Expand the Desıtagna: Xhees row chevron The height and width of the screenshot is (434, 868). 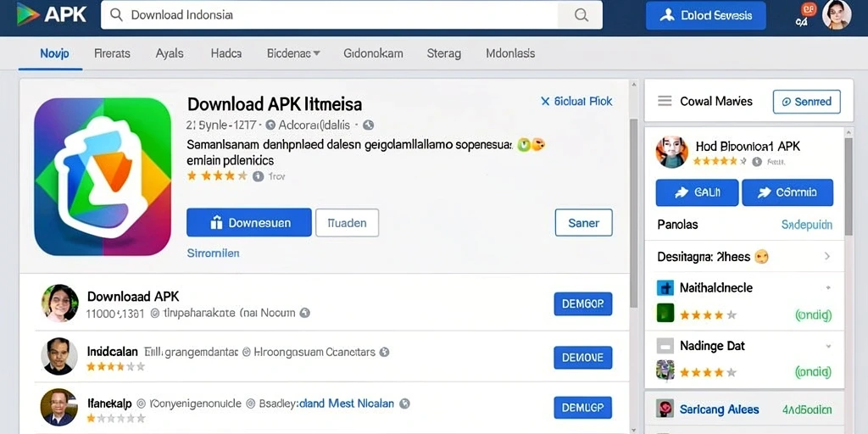point(827,256)
